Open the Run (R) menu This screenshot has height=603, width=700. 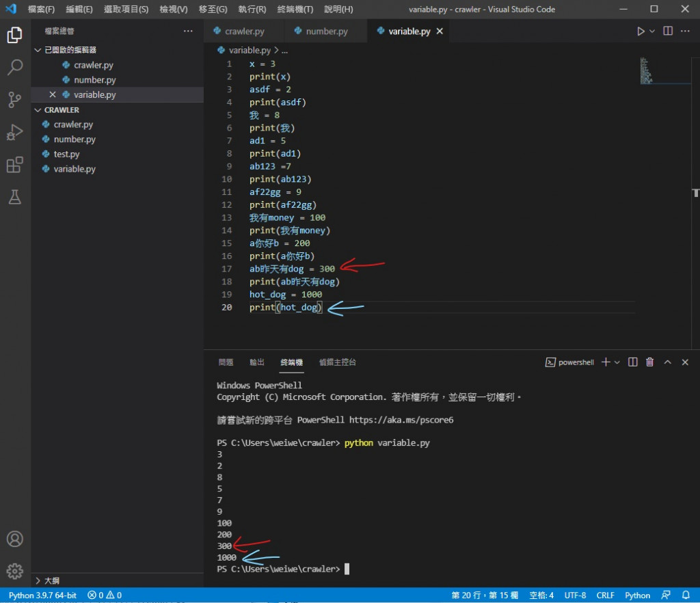coord(252,10)
